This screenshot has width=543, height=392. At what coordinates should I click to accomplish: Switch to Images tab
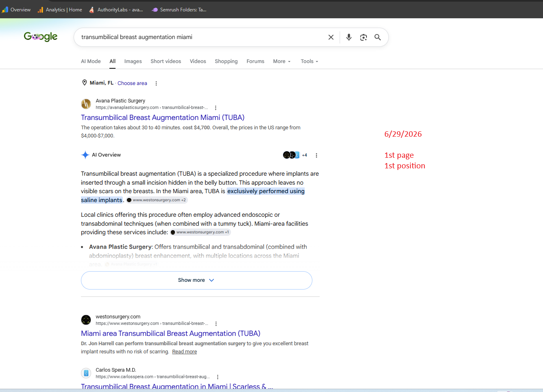(x=133, y=61)
